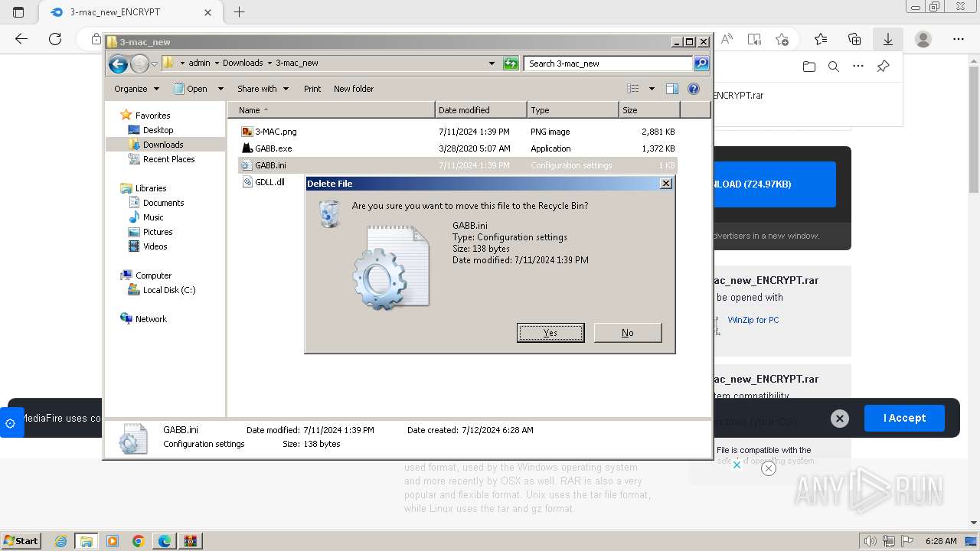Click the WinZip for PC link
Image resolution: width=980 pixels, height=551 pixels.
(x=753, y=320)
